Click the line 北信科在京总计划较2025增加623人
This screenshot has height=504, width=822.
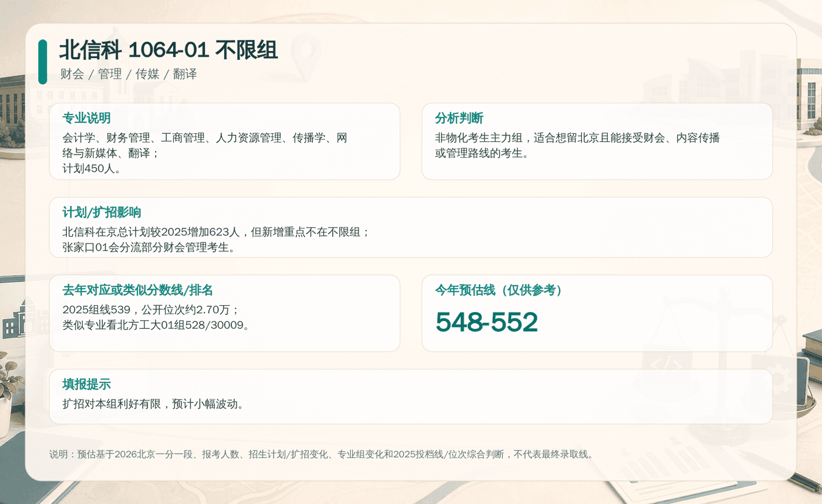point(216,232)
